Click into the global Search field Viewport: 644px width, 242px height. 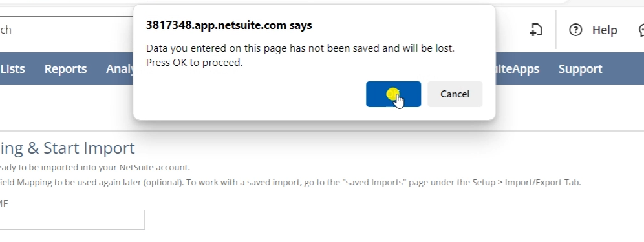(67, 30)
